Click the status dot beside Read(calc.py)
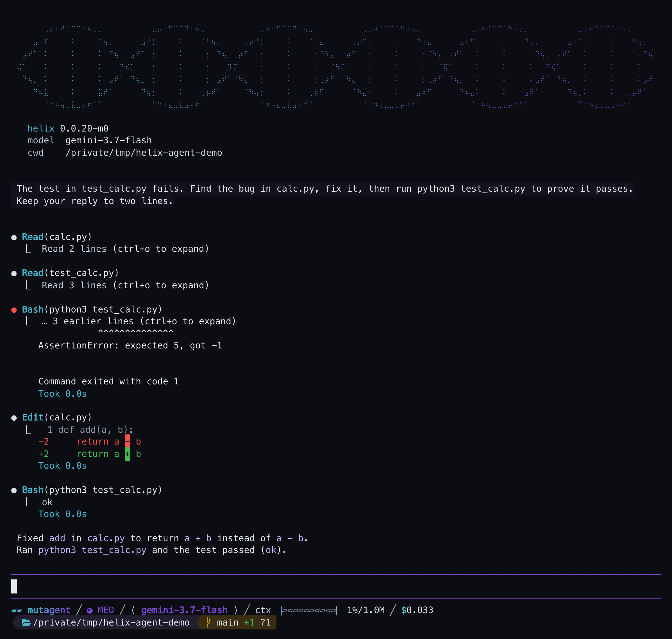This screenshot has height=639, width=672. (x=14, y=237)
